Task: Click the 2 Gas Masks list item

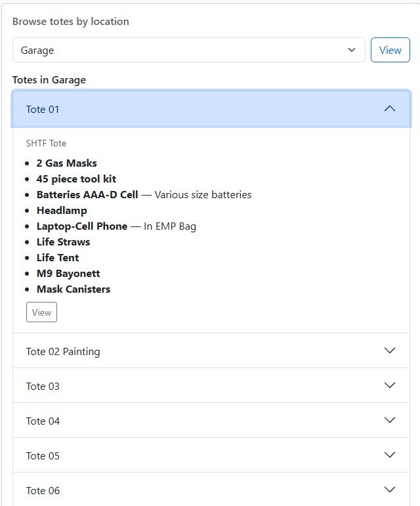Action: (67, 163)
